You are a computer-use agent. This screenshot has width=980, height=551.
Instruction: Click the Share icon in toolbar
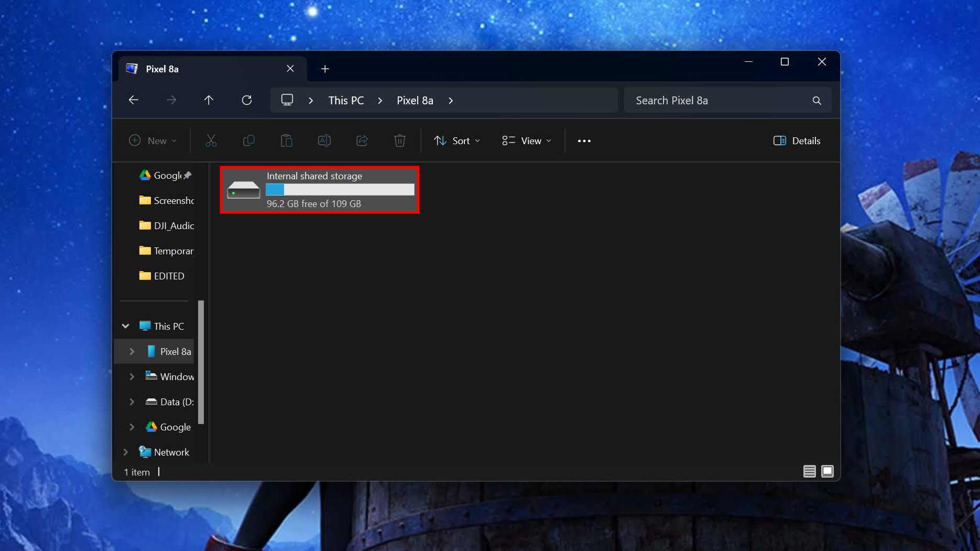[x=362, y=141]
